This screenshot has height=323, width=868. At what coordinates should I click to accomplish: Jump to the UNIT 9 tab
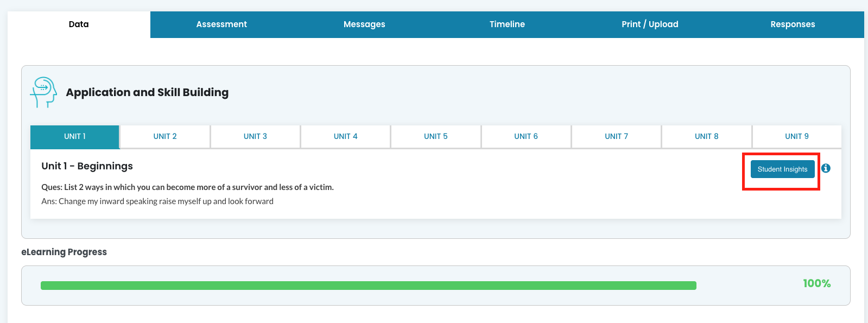[796, 137]
